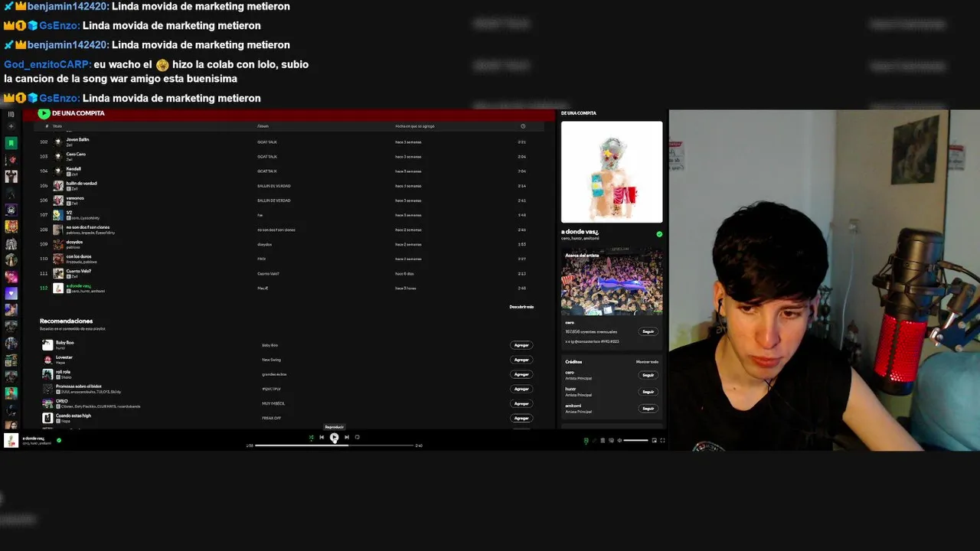Image resolution: width=980 pixels, height=551 pixels.
Task: Open recommended song roll rola
Action: click(x=63, y=372)
